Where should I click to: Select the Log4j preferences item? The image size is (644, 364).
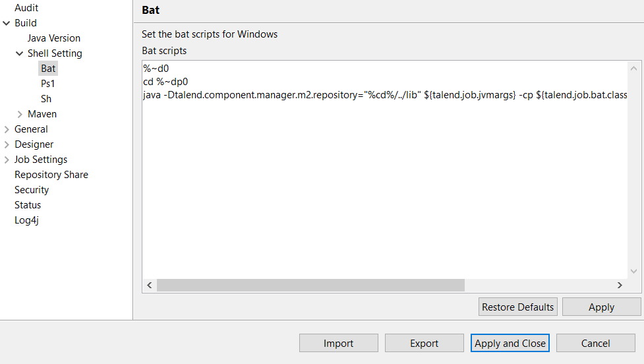(26, 220)
